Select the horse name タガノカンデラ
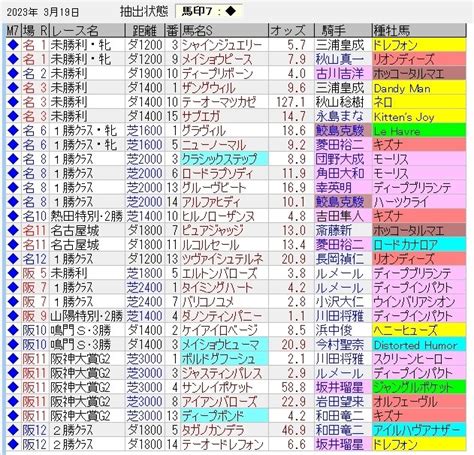474x455 pixels. point(213,430)
